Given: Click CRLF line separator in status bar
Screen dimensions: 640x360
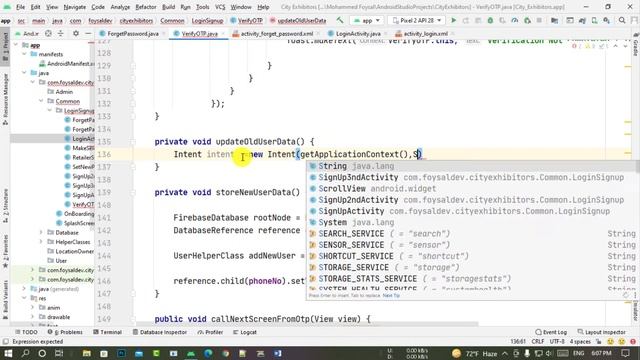Looking at the screenshot, I should point(538,342).
